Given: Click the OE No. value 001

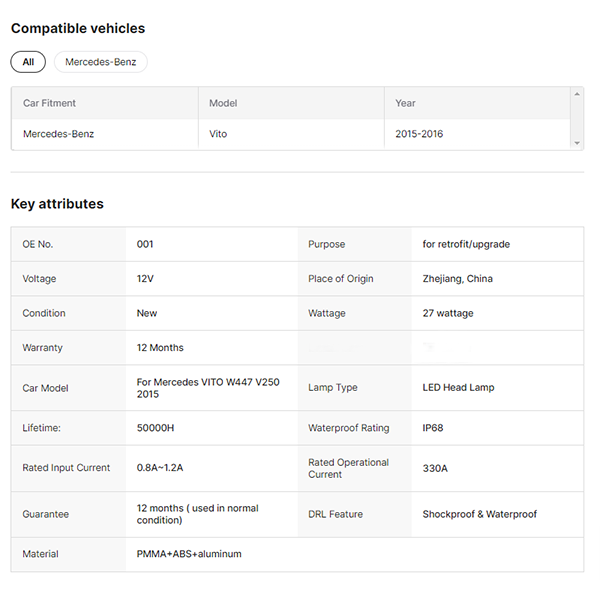Looking at the screenshot, I should [x=145, y=244].
